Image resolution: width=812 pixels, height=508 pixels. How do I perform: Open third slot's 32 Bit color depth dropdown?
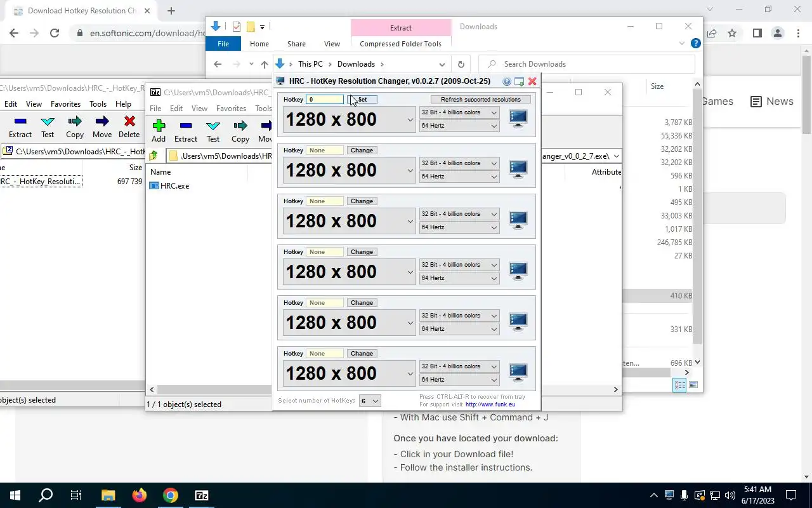coord(459,214)
